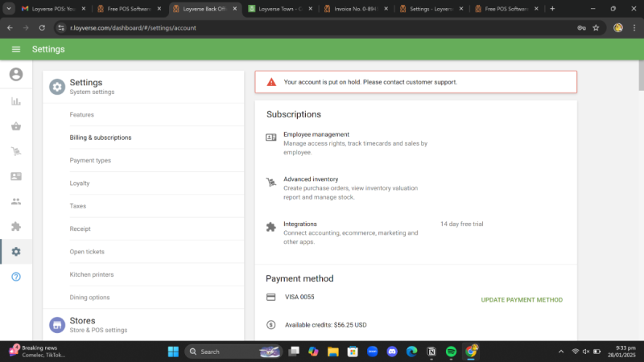Reload the page with browser refresh
The width and height of the screenshot is (644, 362).
tap(42, 28)
